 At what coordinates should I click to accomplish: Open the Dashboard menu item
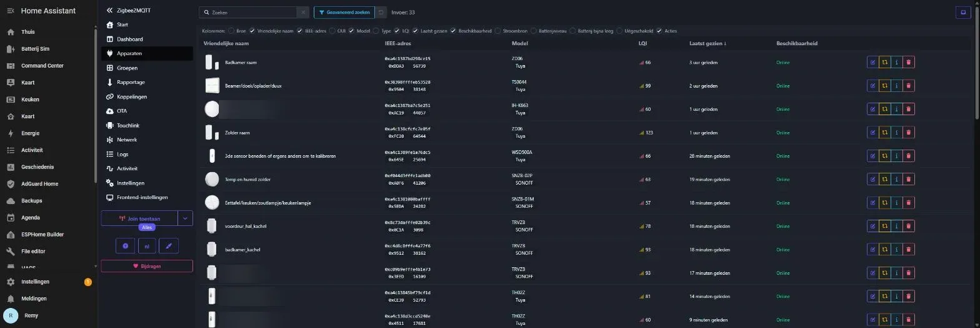point(147,39)
